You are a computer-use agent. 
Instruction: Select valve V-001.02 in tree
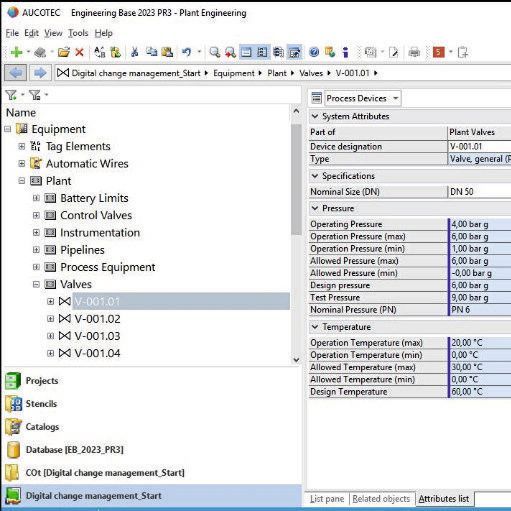point(97,319)
